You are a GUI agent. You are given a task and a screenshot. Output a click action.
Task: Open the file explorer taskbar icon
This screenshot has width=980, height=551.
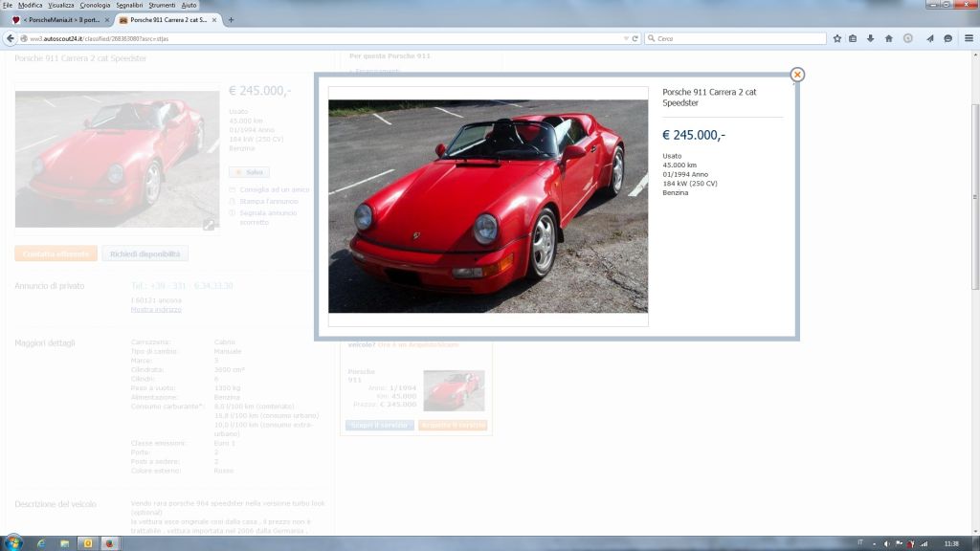click(64, 543)
